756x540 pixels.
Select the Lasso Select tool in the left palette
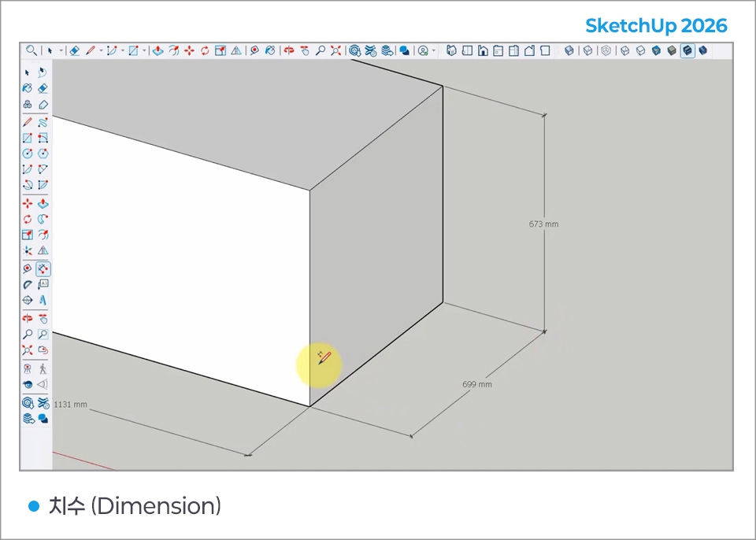(x=43, y=72)
